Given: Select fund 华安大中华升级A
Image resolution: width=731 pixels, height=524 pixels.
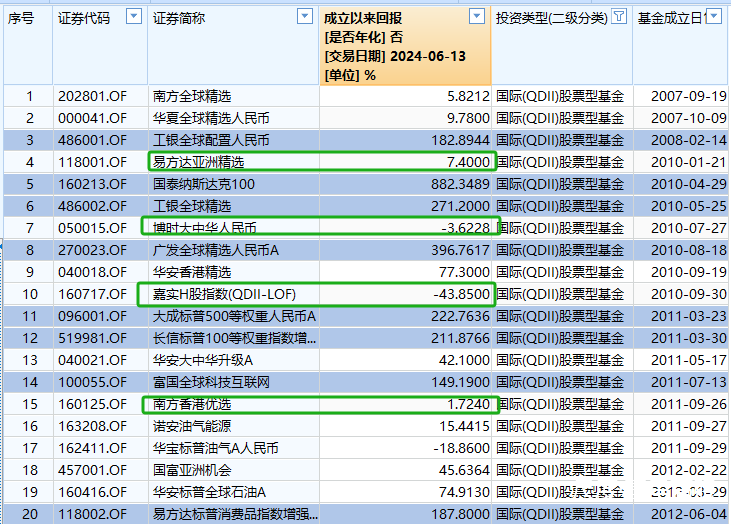Looking at the screenshot, I should (x=203, y=360).
